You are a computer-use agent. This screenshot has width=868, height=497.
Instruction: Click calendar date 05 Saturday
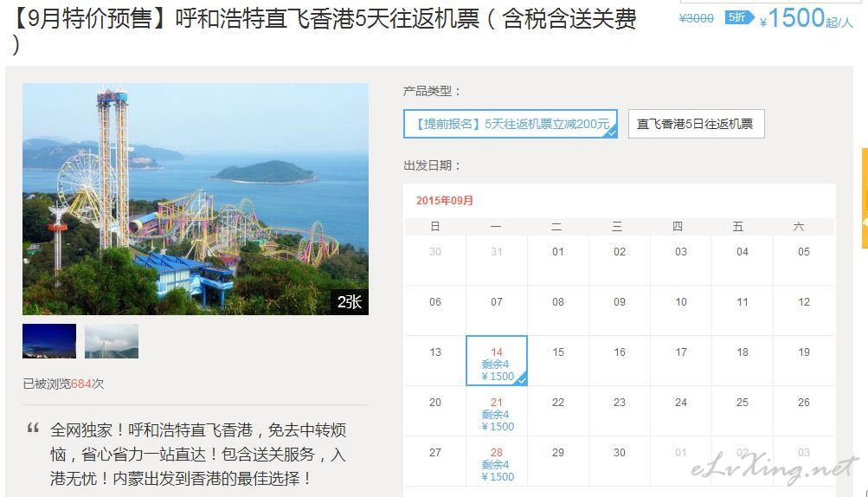pos(804,252)
